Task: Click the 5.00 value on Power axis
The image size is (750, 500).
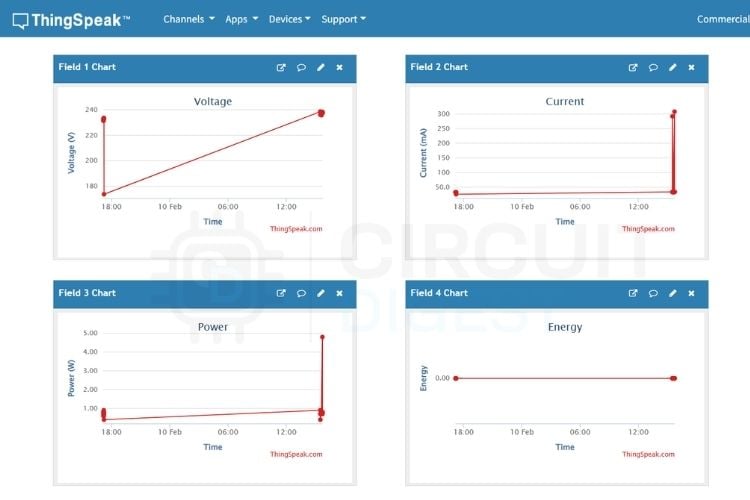Action: point(90,333)
